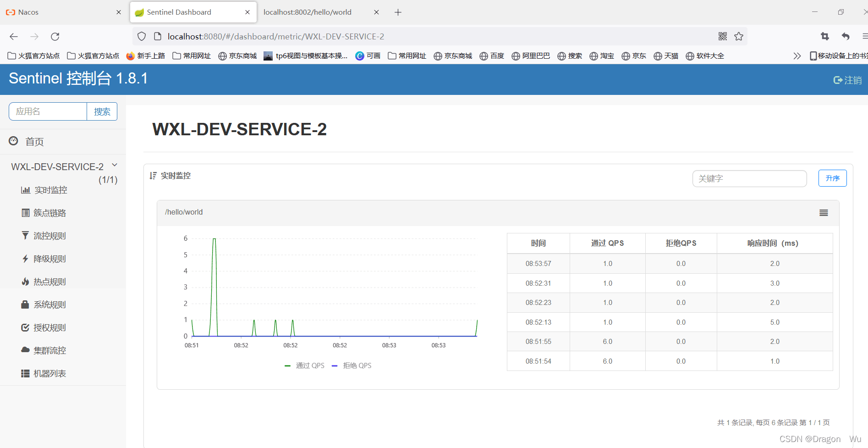Screen dimensions: 868x448
Task: Go forward in the browser
Action: [34, 37]
